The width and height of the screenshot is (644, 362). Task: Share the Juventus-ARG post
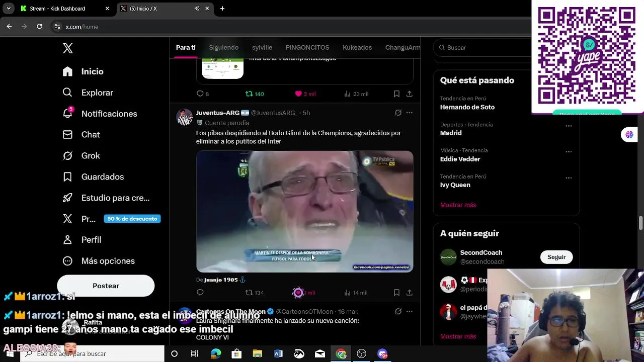tap(410, 293)
